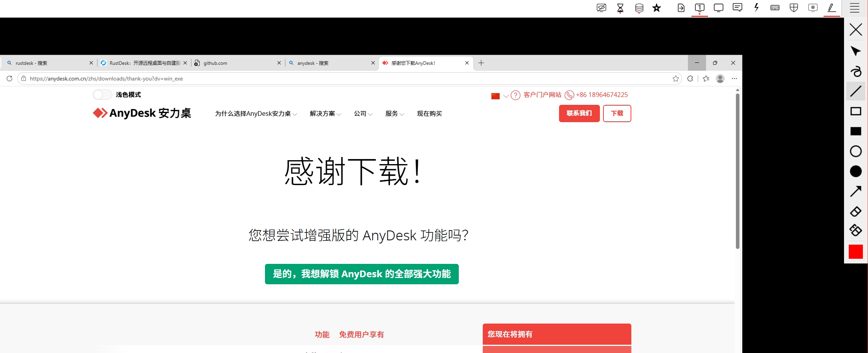Click the lock site info icon
The width and height of the screenshot is (868, 353).
tap(24, 79)
